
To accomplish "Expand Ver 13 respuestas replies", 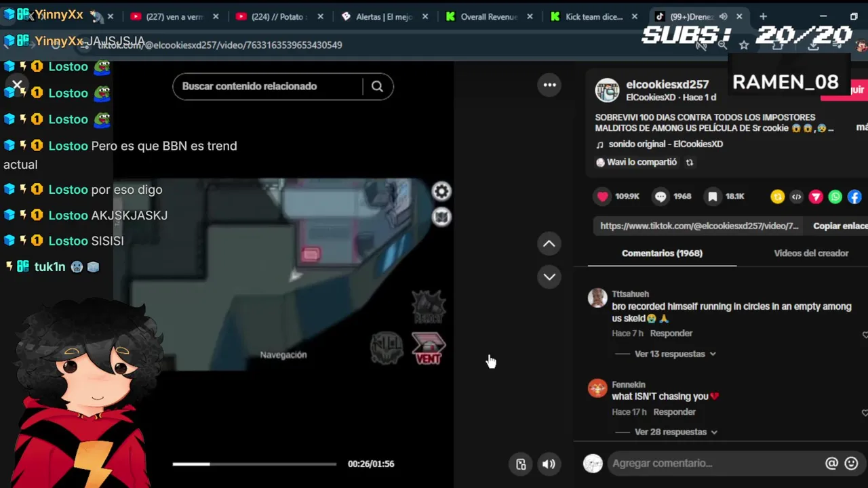I will tap(675, 354).
